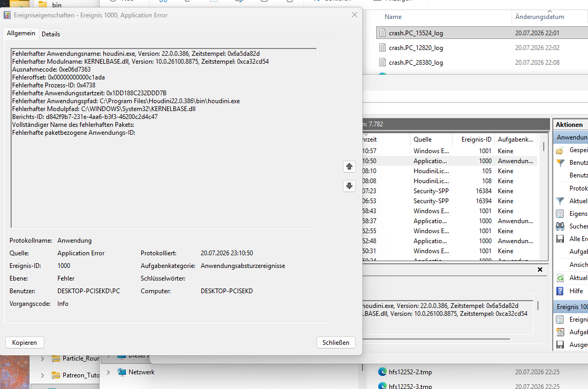Click the Schließen button
The height and width of the screenshot is (389, 588).
(336, 343)
